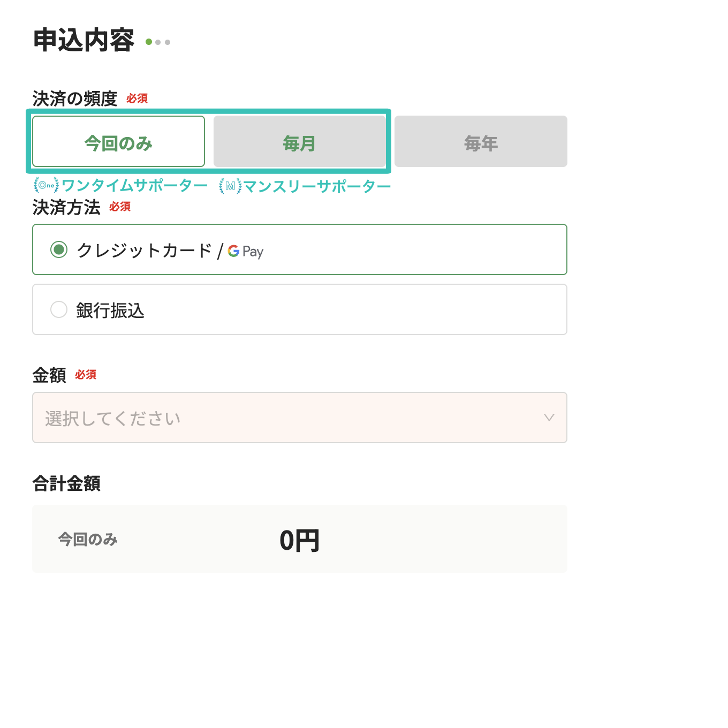The image size is (728, 728).
Task: Click the クレジットカード label text
Action: tap(145, 250)
